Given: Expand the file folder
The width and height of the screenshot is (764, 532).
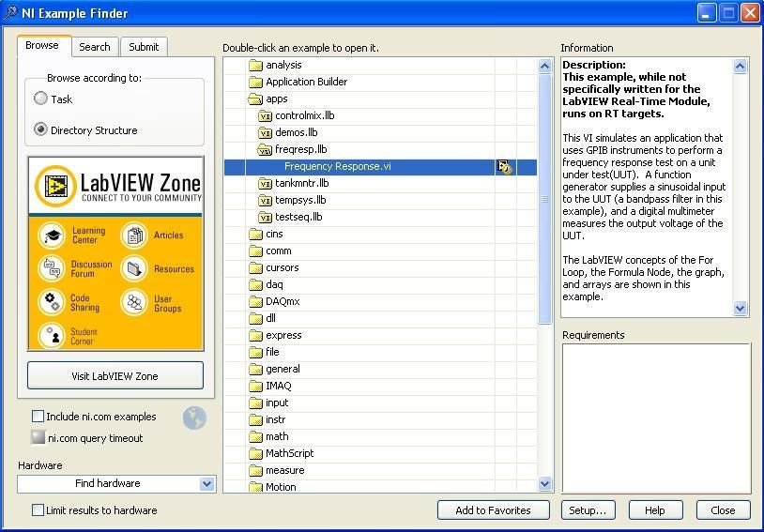Looking at the screenshot, I should coord(256,352).
